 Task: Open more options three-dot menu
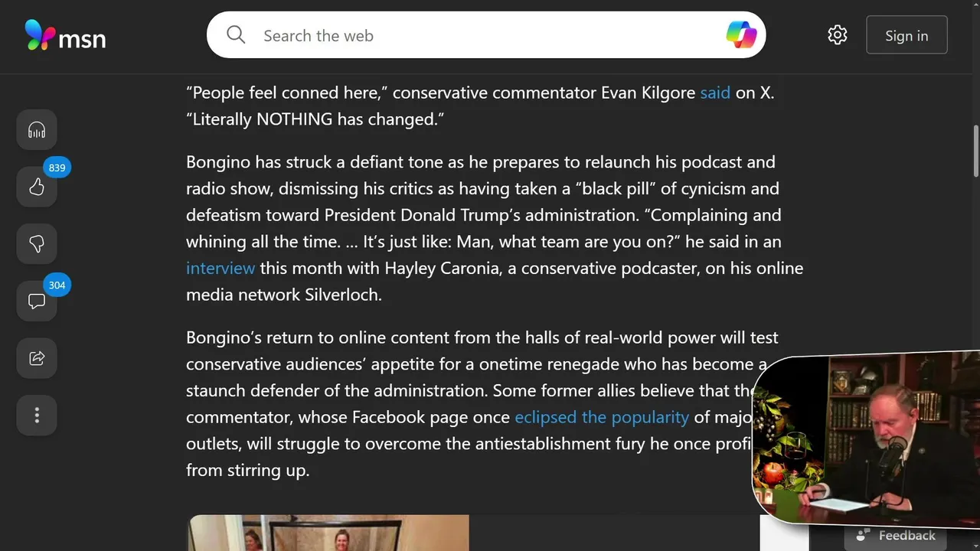tap(37, 416)
